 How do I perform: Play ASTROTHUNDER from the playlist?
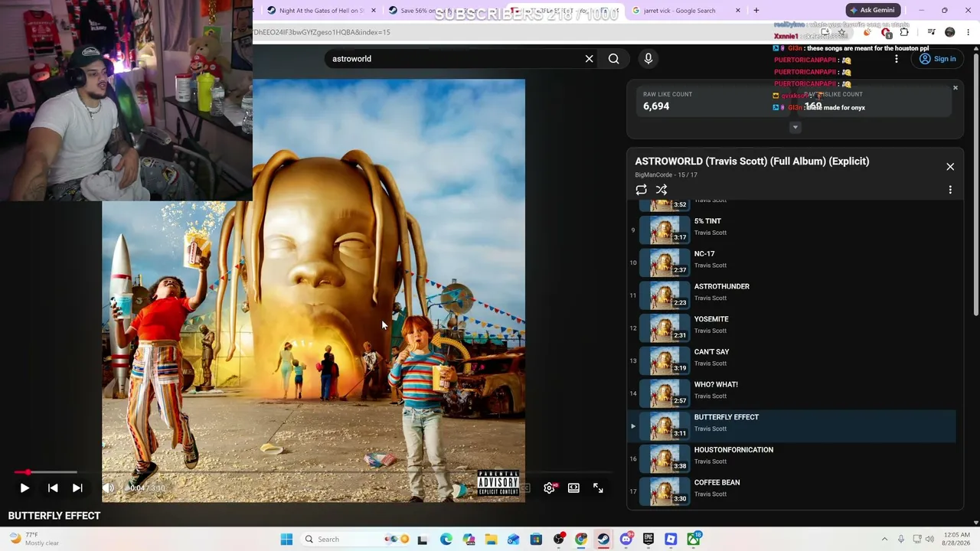[792, 294]
